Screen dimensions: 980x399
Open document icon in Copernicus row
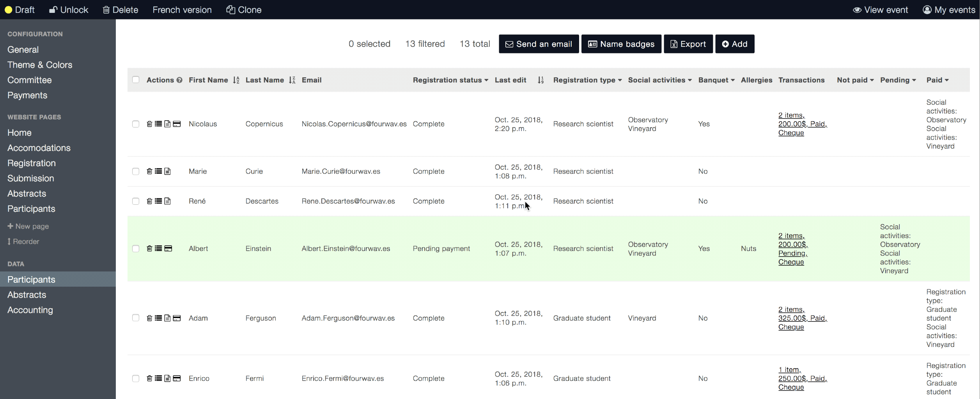(167, 124)
